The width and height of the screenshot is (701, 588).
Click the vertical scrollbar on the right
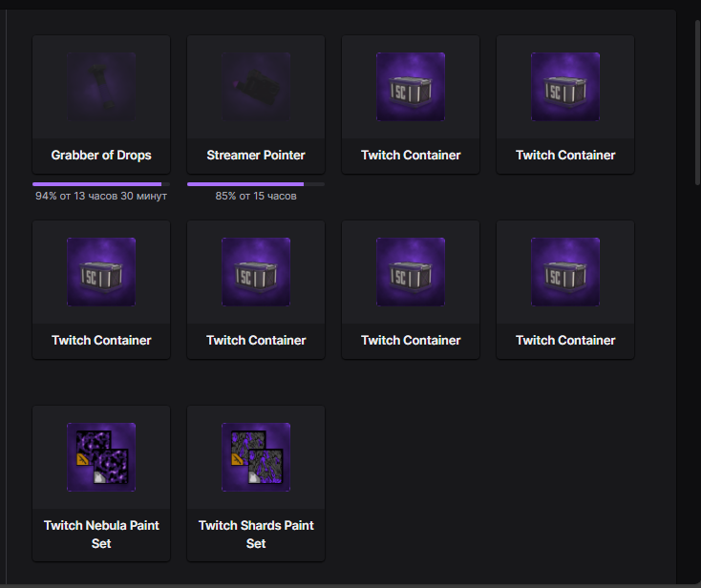pos(696,95)
